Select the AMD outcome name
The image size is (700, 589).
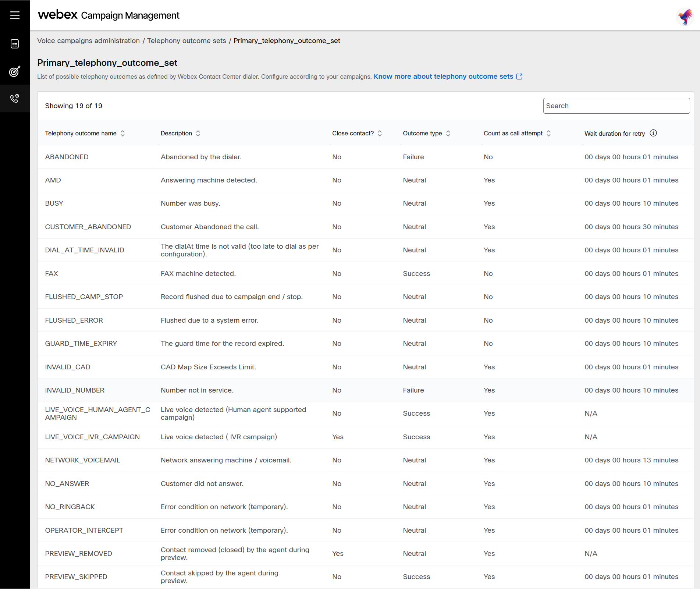53,180
